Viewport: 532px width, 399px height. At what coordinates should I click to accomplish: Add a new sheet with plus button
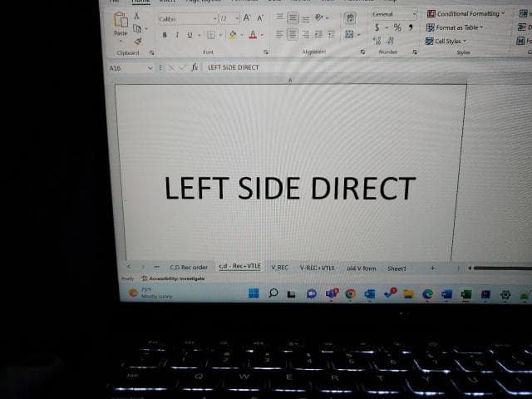432,268
